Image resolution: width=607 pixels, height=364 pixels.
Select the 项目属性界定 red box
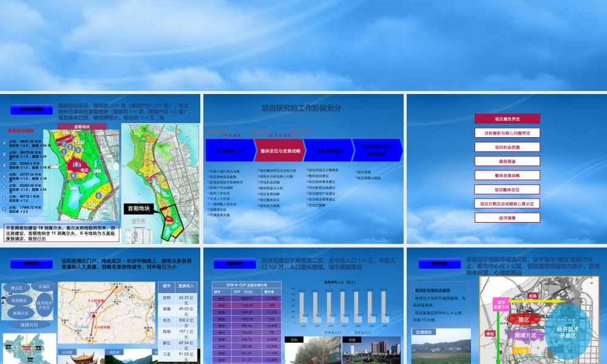[x=507, y=119]
